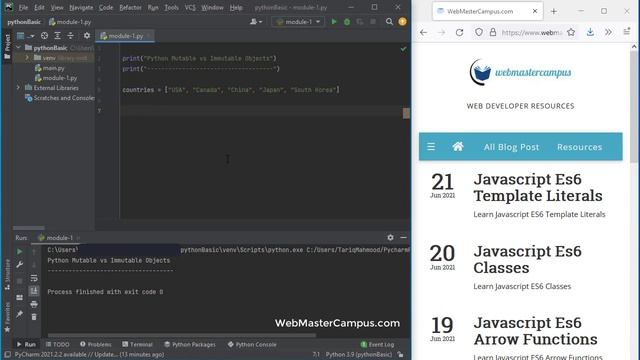
Task: Open the Terminal tool window
Action: pos(138,344)
